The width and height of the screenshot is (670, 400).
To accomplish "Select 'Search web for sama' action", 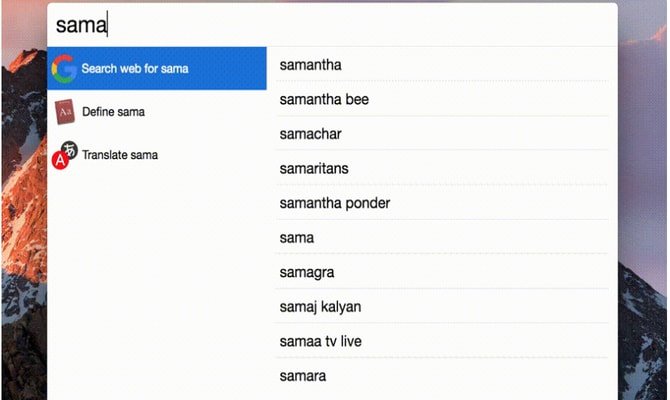I will (x=157, y=68).
